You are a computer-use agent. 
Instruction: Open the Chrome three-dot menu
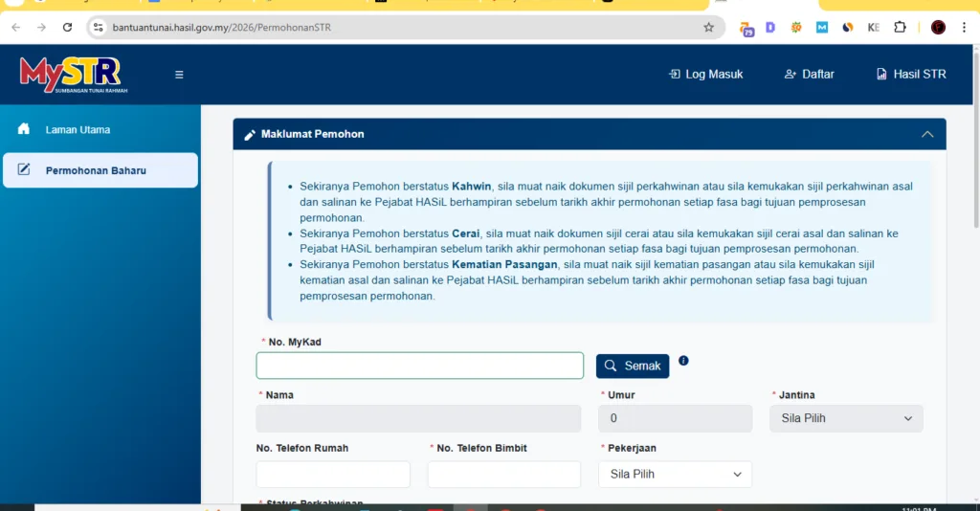point(964,28)
